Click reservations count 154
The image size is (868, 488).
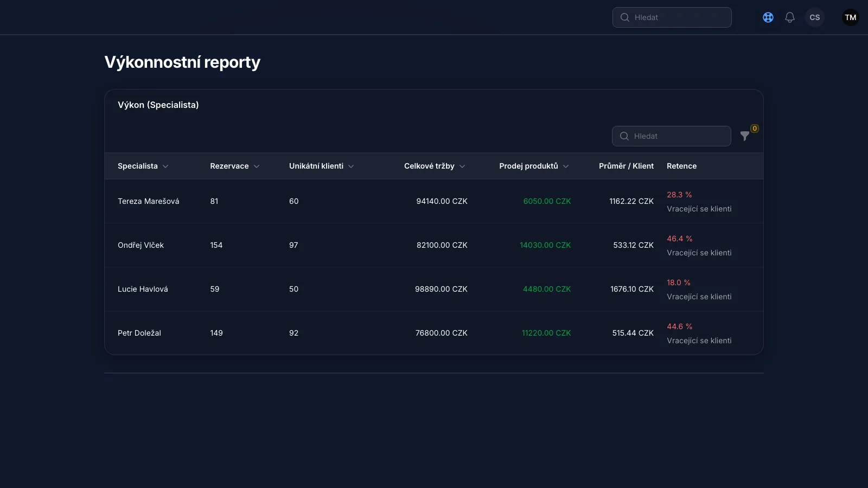(x=216, y=245)
